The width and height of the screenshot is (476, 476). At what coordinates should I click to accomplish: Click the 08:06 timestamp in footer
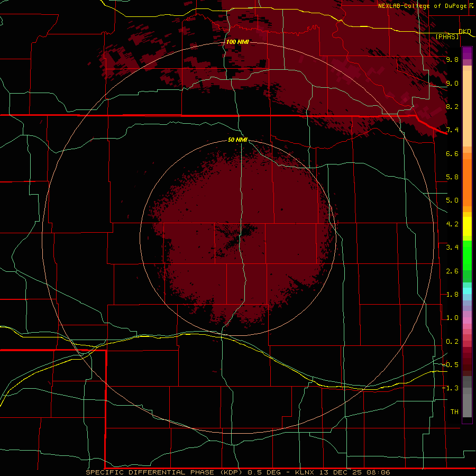coord(378,472)
